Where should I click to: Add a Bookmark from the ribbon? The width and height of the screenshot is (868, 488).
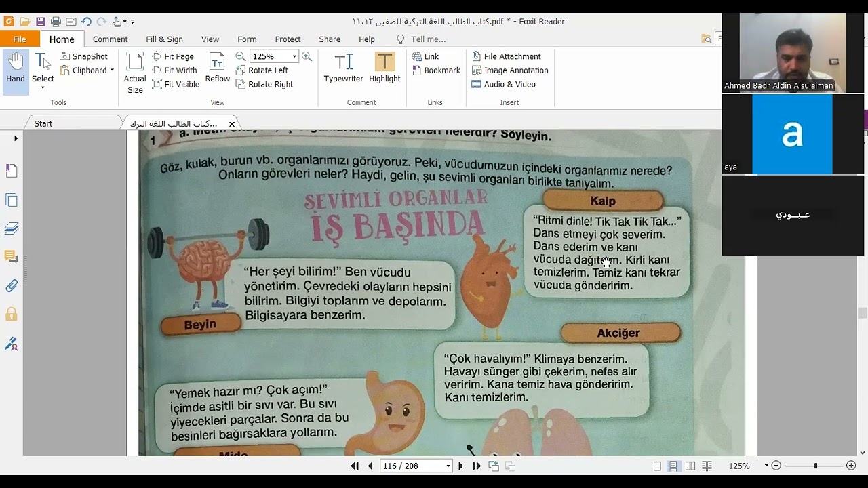436,70
